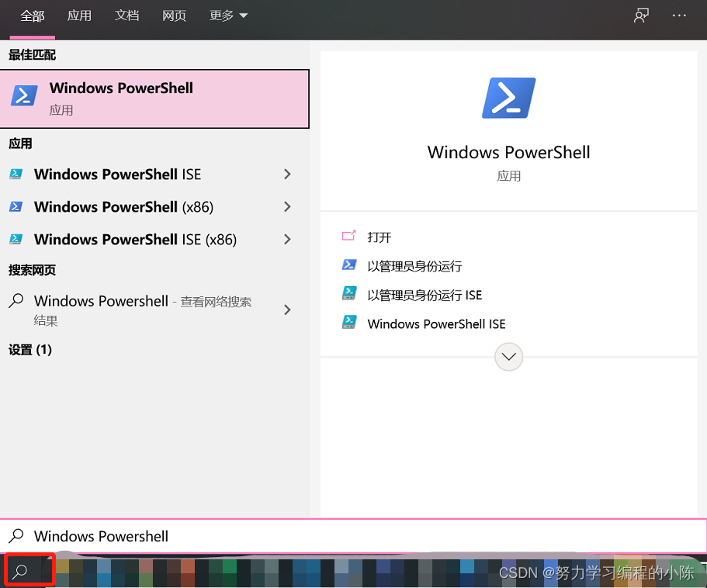Screen dimensions: 707x588
Task: Click the web search magnifier icon
Action: (x=16, y=300)
